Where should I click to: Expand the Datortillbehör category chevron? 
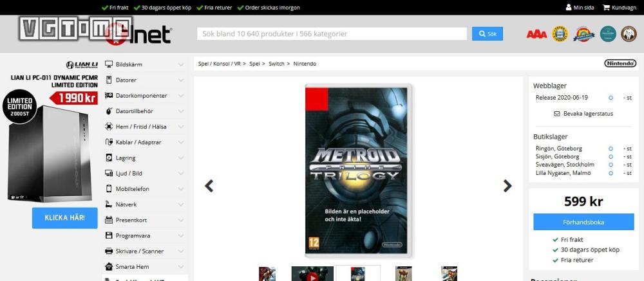181,111
